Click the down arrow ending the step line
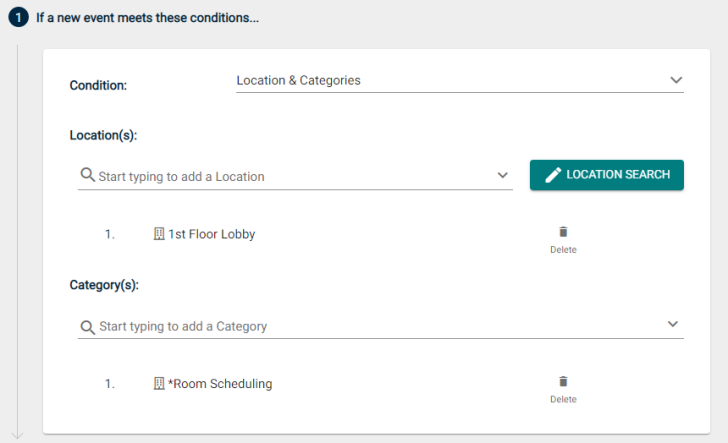 pos(18,435)
